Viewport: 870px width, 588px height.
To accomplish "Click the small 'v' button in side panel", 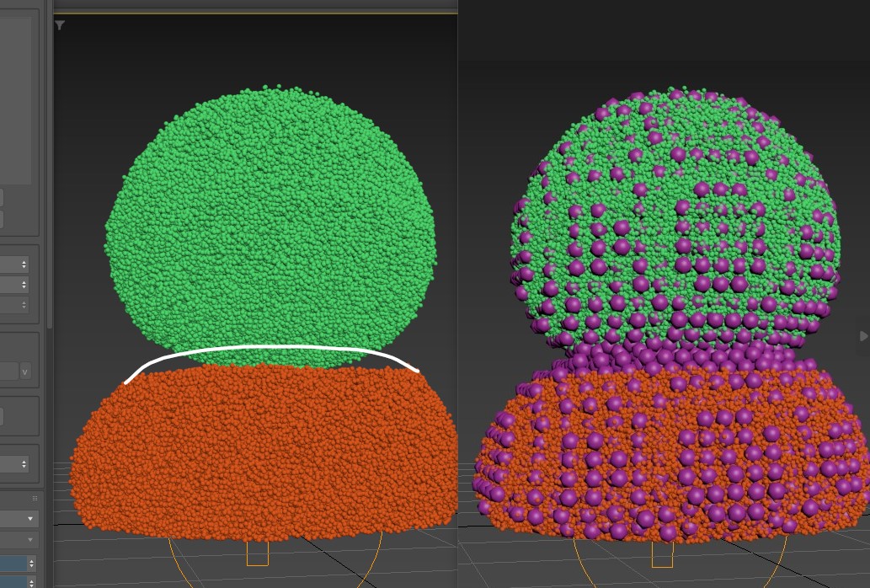I will [x=24, y=371].
